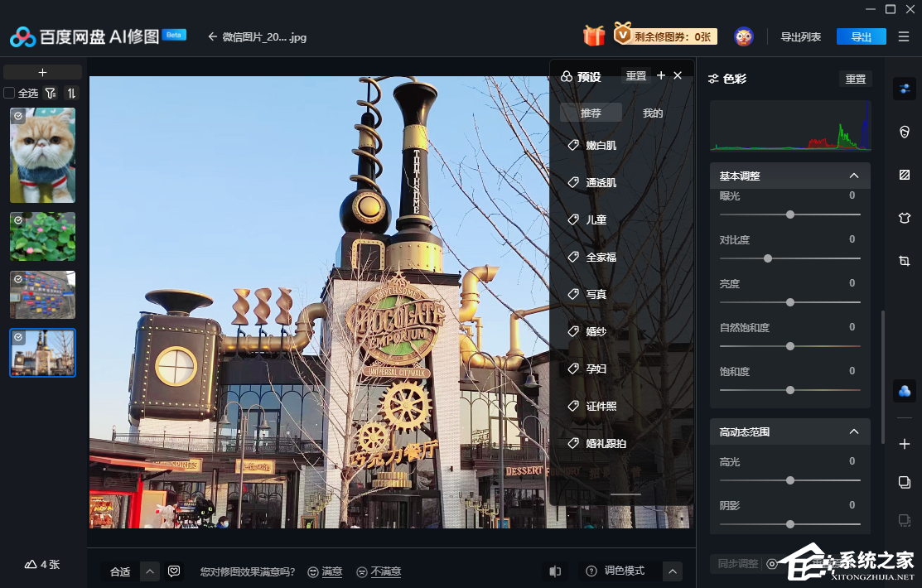Open the user avatar profile
Image resolution: width=922 pixels, height=588 pixels.
(744, 36)
